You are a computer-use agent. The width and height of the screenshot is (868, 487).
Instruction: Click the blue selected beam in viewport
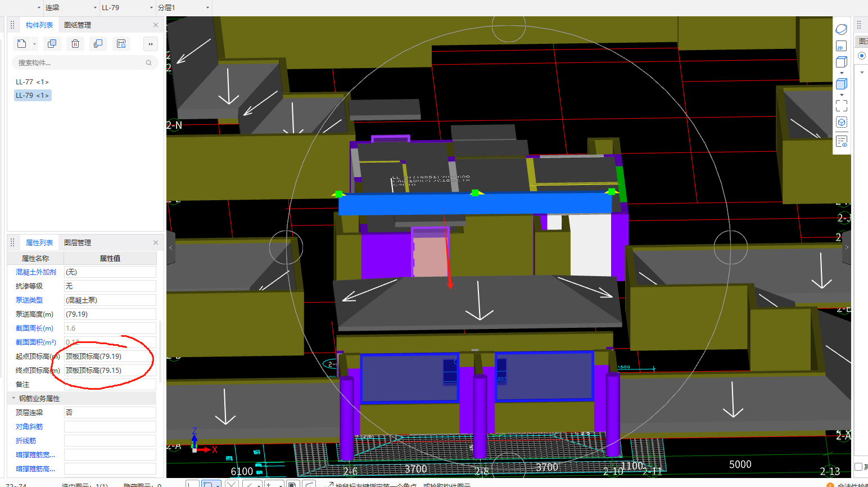pyautogui.click(x=475, y=205)
